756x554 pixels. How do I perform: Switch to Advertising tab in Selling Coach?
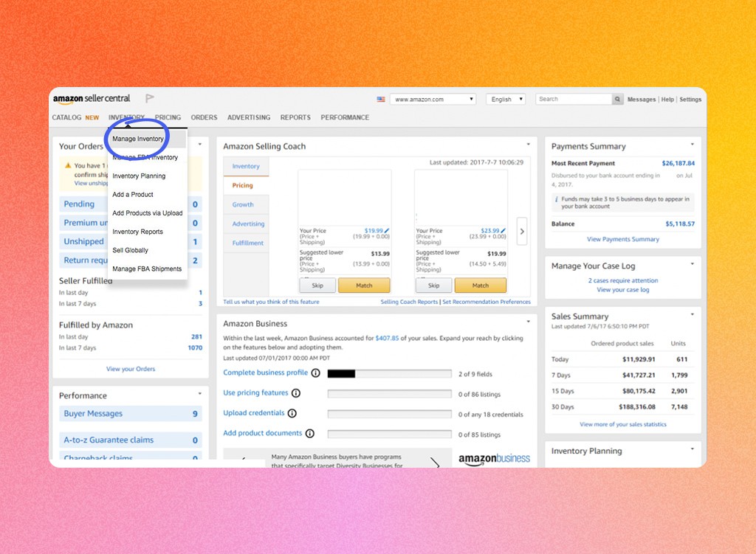246,224
